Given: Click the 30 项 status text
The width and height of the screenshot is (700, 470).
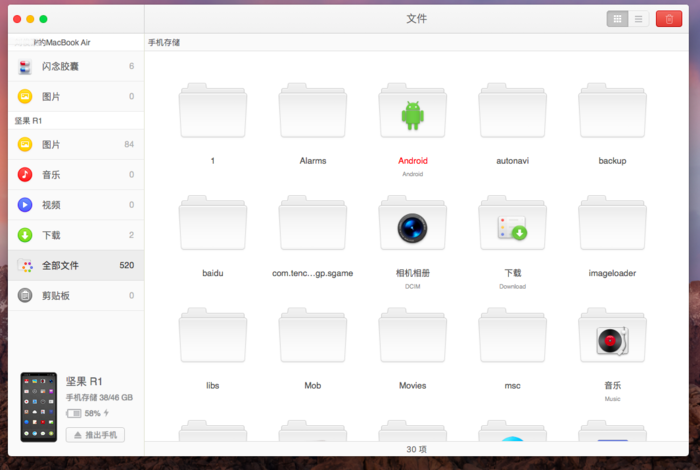Looking at the screenshot, I should point(416,449).
